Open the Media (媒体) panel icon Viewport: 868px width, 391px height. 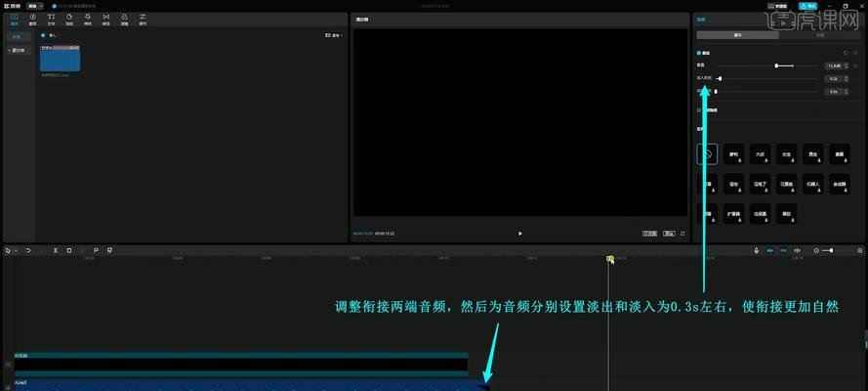[14, 20]
